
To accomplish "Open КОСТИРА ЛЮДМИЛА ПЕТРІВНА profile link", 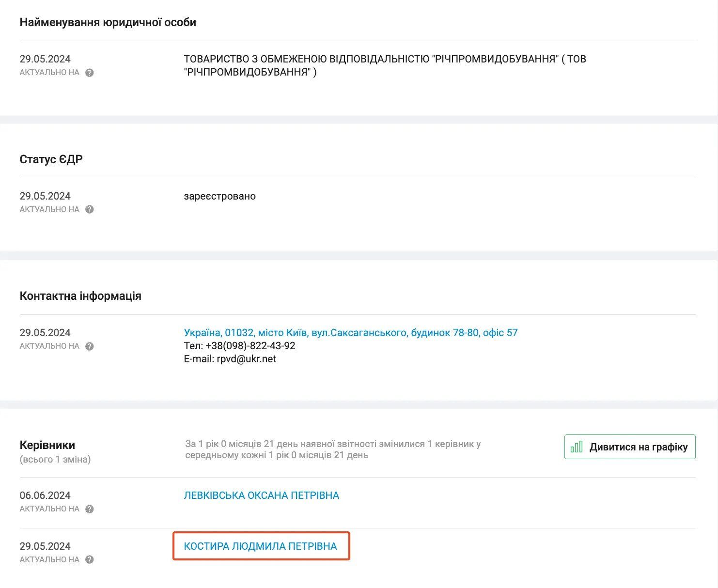I will 260,546.
